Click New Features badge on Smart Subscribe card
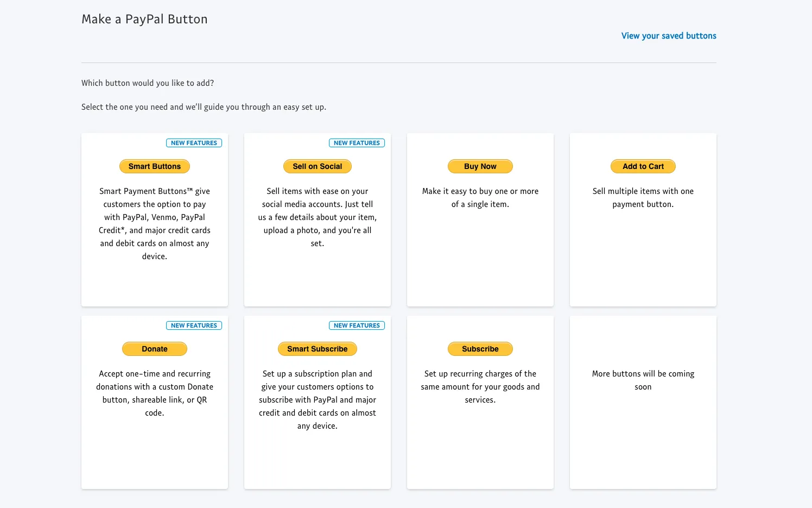The image size is (812, 508). tap(357, 325)
